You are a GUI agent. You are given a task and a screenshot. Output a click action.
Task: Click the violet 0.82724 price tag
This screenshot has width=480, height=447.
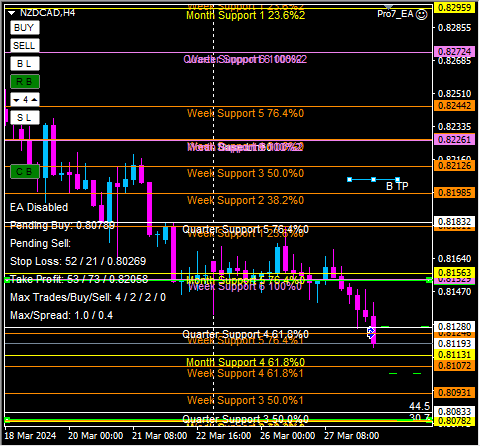[x=455, y=52]
